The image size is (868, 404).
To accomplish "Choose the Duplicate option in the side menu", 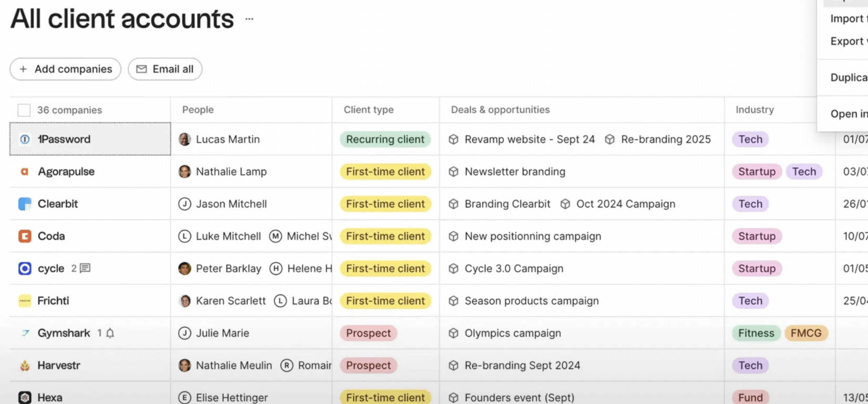I will click(849, 77).
